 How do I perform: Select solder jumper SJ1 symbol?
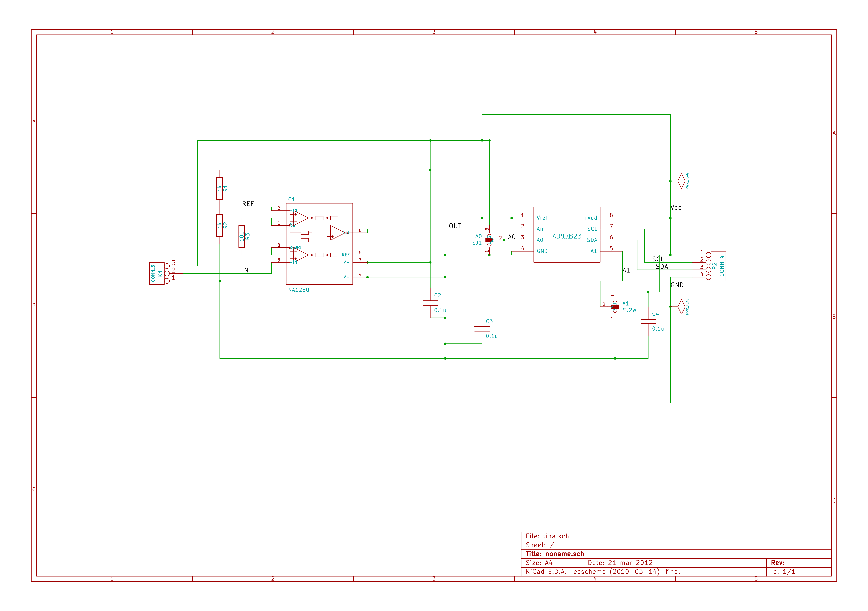tap(489, 240)
